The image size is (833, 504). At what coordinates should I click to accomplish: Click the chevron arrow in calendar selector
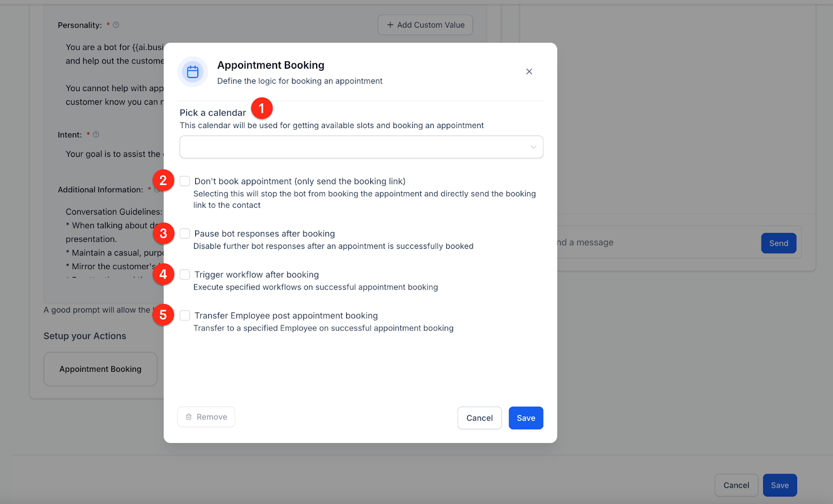click(x=533, y=147)
